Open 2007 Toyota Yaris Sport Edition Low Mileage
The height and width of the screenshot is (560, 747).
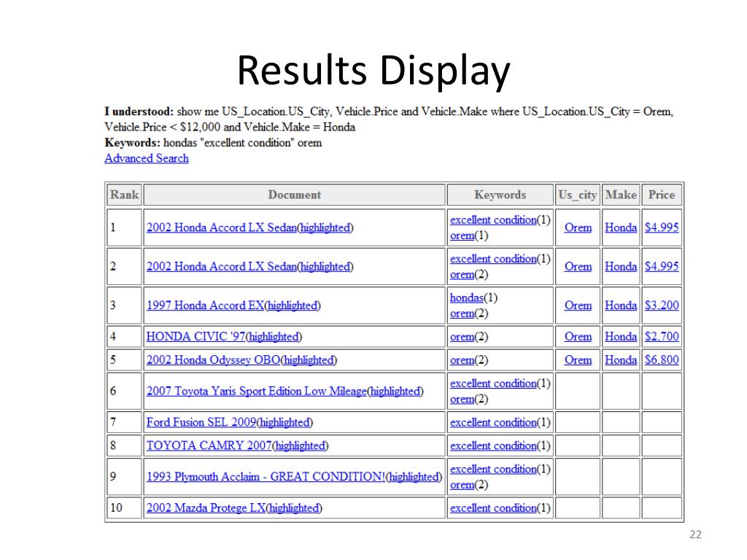(257, 392)
